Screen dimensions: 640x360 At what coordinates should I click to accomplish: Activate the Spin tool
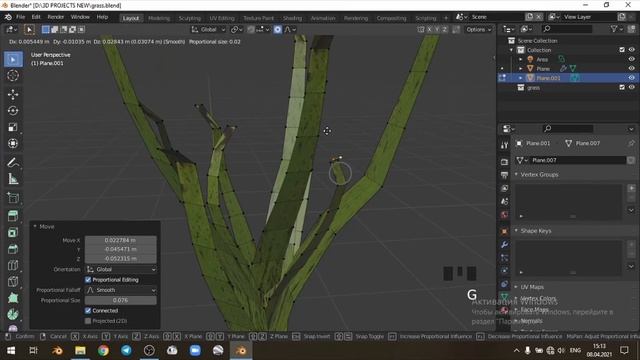point(13,314)
